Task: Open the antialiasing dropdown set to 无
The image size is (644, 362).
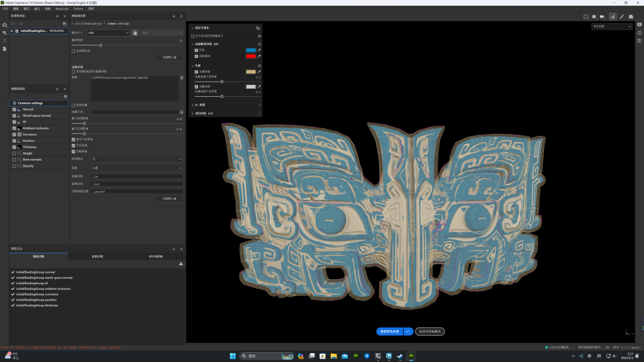Action: tap(137, 159)
